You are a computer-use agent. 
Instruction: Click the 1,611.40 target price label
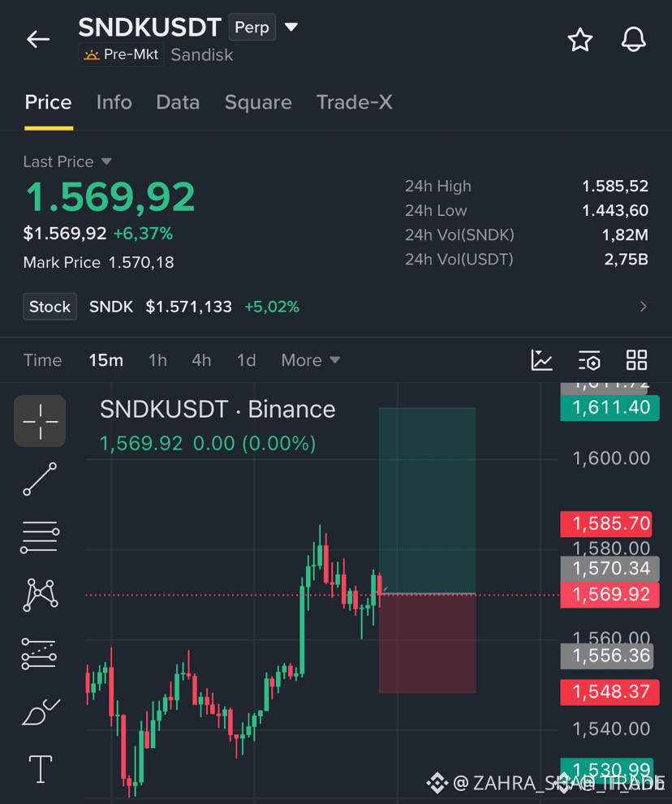[610, 407]
